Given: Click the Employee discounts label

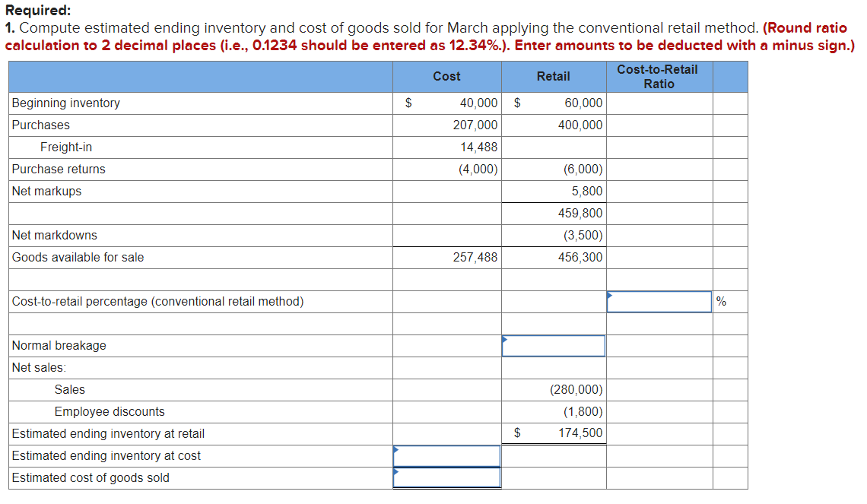Looking at the screenshot, I should (110, 412).
